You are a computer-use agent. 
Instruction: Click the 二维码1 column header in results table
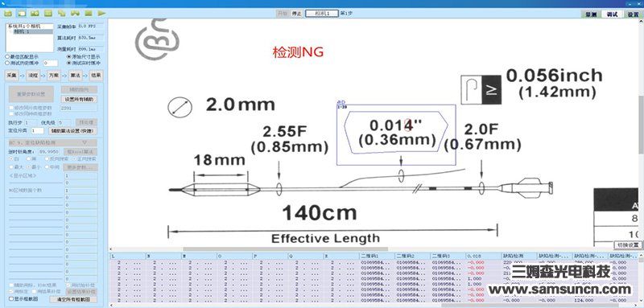pyautogui.click(x=377, y=256)
